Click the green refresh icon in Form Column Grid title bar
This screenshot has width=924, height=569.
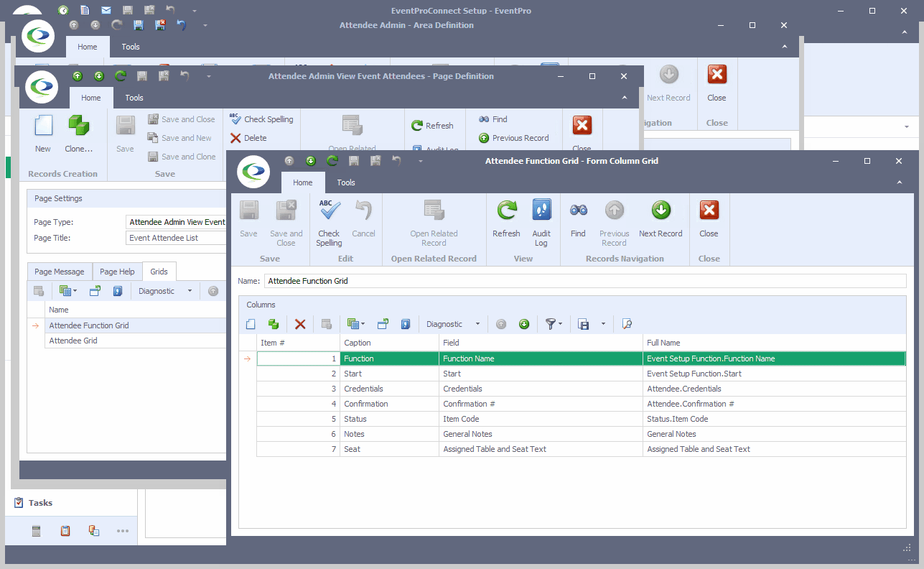point(332,161)
